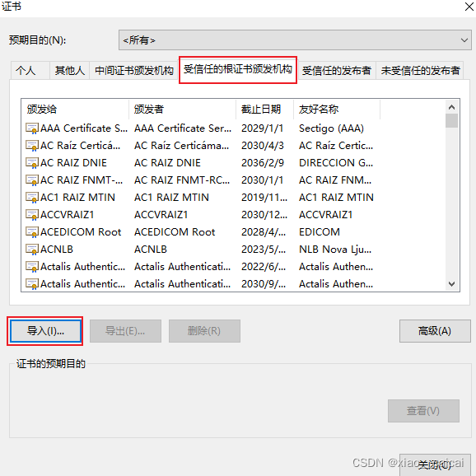This screenshot has height=476, width=476.
Task: Select friendly name EDICOM
Action: click(x=320, y=232)
